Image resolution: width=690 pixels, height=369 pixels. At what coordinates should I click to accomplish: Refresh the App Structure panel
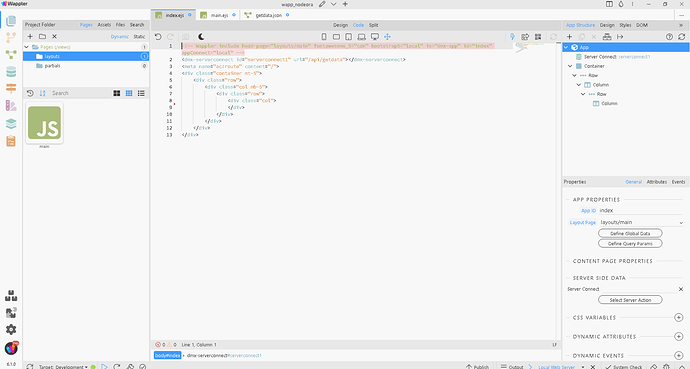pyautogui.click(x=682, y=37)
